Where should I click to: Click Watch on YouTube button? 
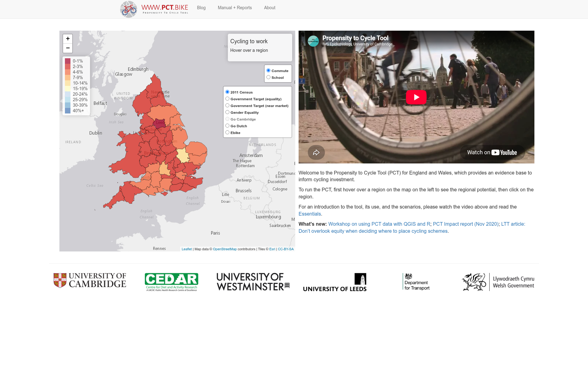492,152
